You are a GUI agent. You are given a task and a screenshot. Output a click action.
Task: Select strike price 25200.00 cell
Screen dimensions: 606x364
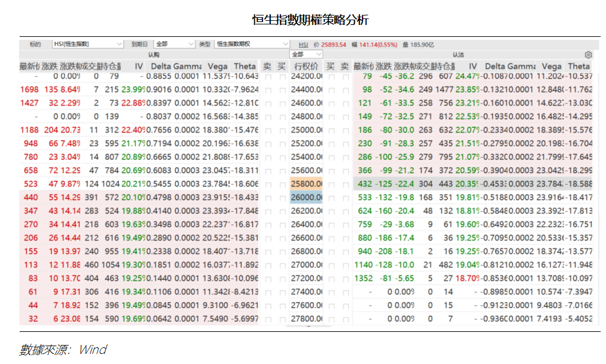click(306, 143)
